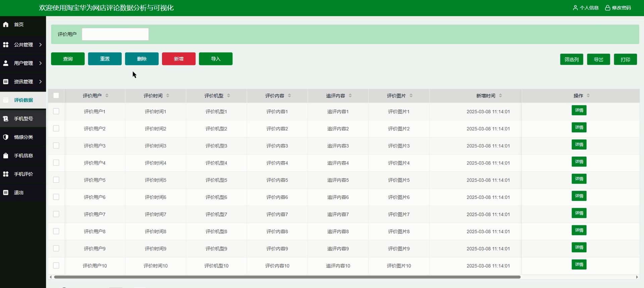Image resolution: width=644 pixels, height=288 pixels.
Task: Click the 评价内容7 cell
Action: [277, 214]
